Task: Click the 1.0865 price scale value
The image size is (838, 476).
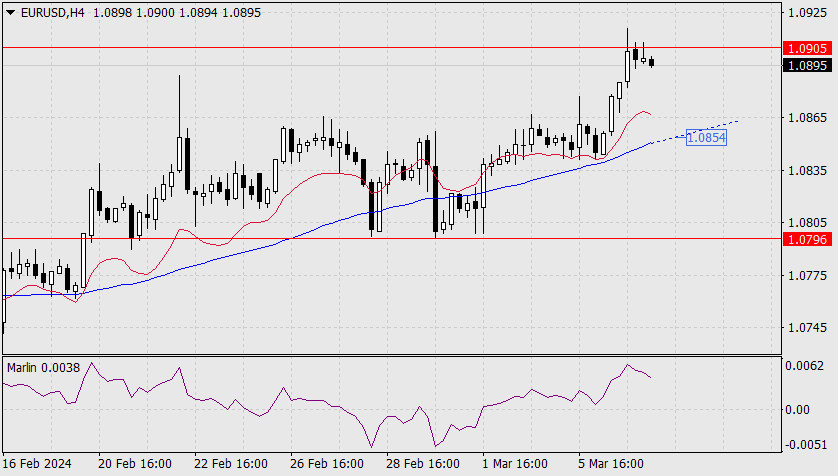Action: click(808, 118)
